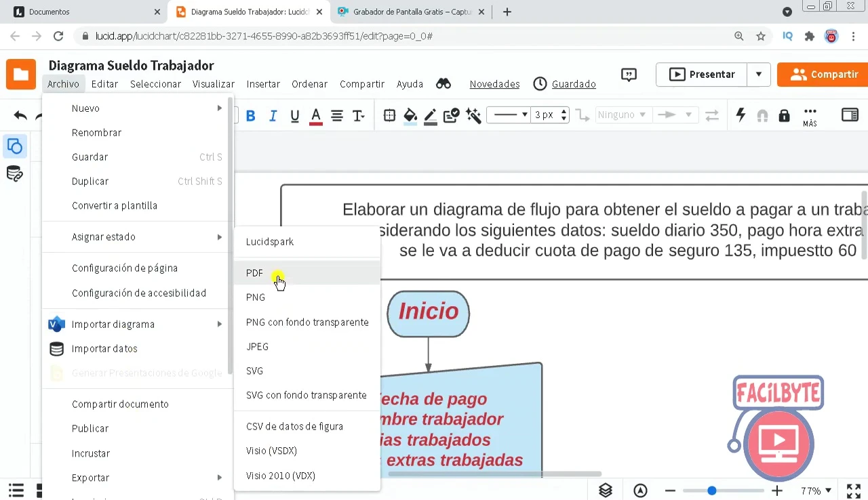
Task: Open the Shapes panel icon in left sidebar
Action: click(x=14, y=146)
